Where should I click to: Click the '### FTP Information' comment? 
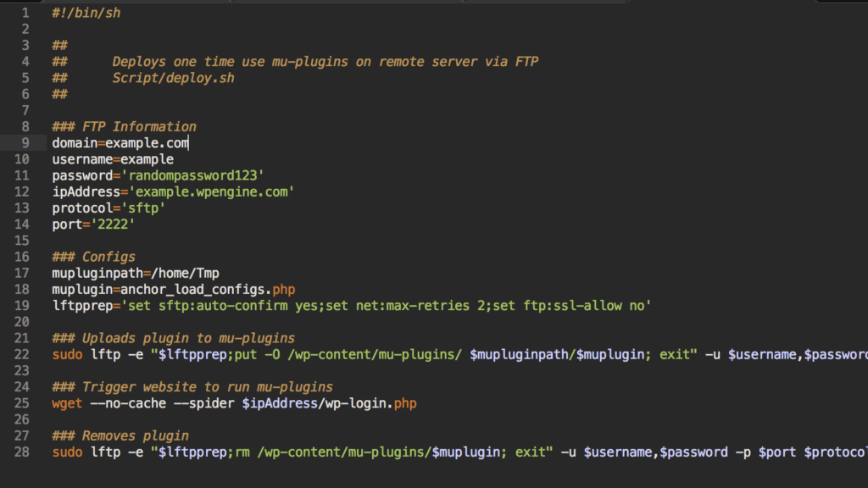click(124, 127)
